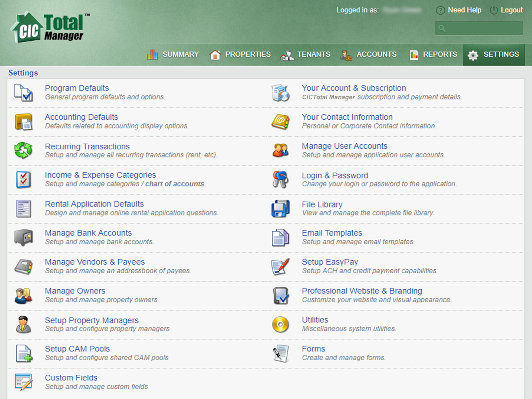This screenshot has height=399, width=532.
Task: Click text 'Setup and manage email templates.'
Action: click(x=358, y=242)
